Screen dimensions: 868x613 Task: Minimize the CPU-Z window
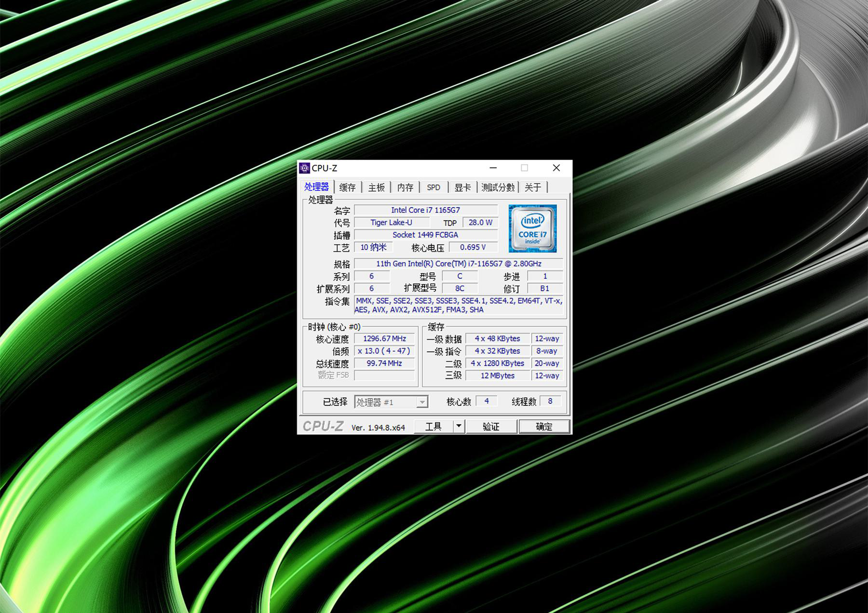pos(493,168)
